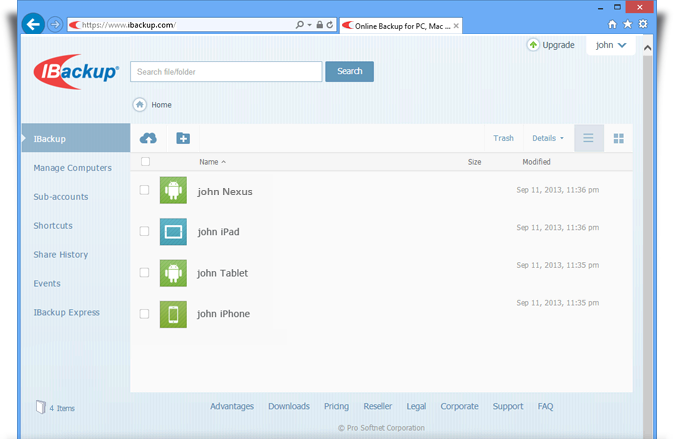Open the browser home icon

[612, 24]
